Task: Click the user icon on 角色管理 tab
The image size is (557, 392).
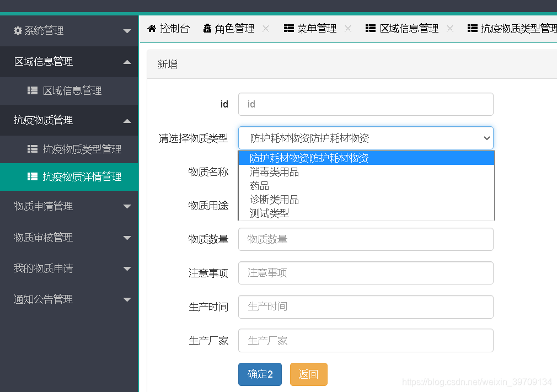Action: click(x=207, y=29)
